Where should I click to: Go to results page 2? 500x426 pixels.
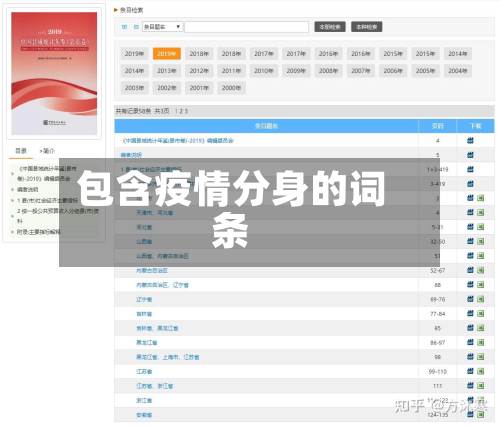tap(181, 111)
